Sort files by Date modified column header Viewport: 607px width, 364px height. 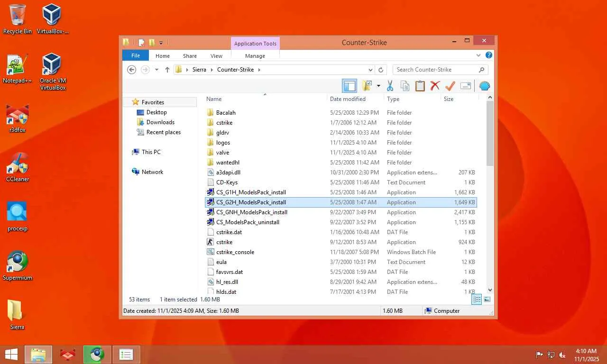(x=355, y=99)
